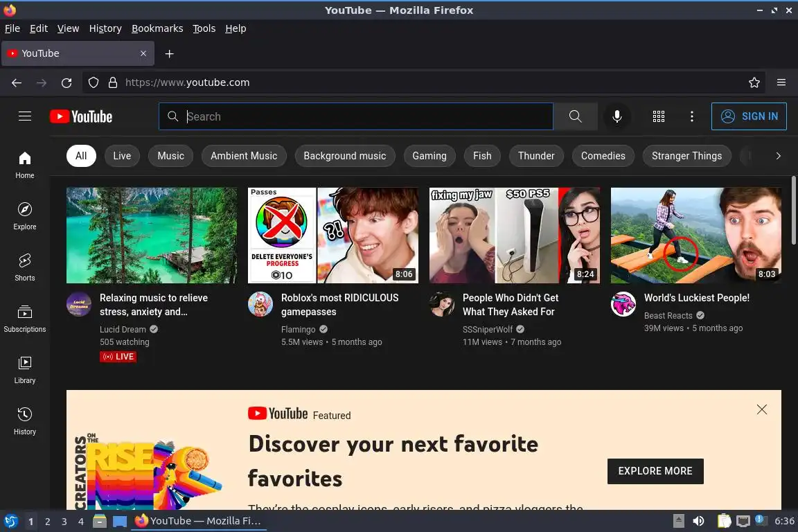Open Firefox application menu
Screen dimensions: 798x532
pyautogui.click(x=781, y=82)
